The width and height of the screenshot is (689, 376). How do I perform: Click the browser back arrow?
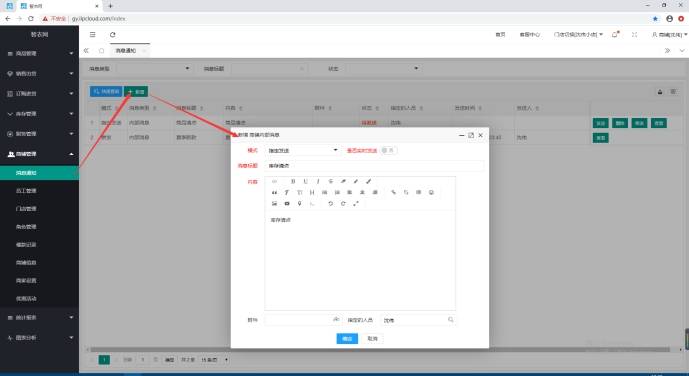coord(7,18)
